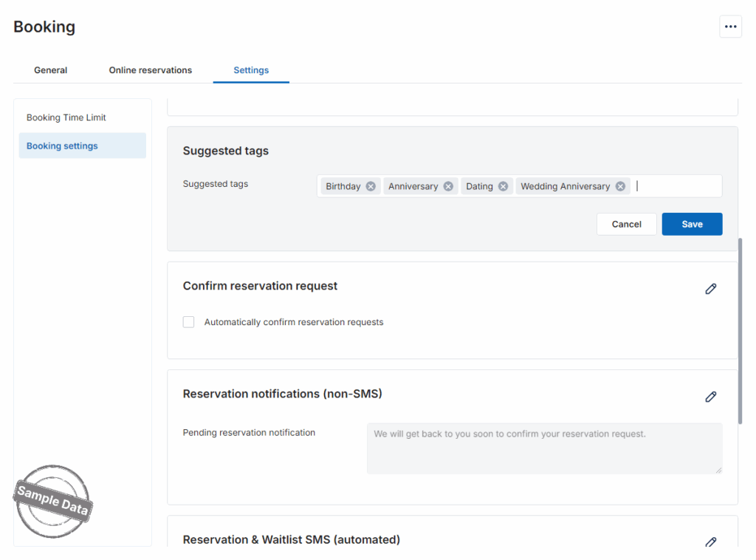The height and width of the screenshot is (560, 756).
Task: Click the vertical scrollbar of settings panel
Action: (x=740, y=330)
